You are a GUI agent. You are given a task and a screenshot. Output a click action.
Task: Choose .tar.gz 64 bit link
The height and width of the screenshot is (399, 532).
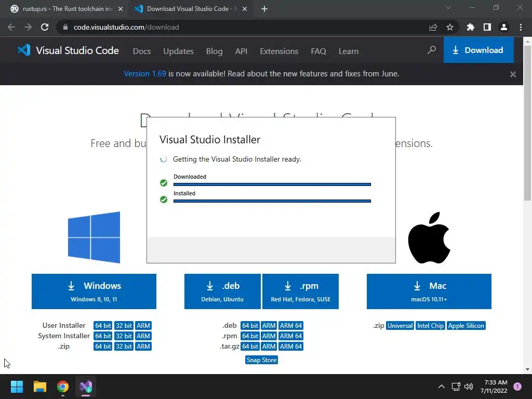tap(250, 347)
